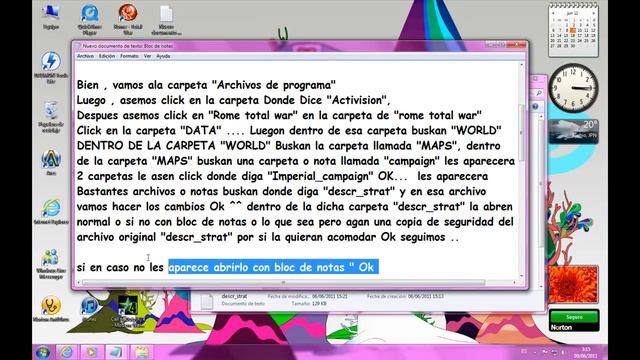The height and width of the screenshot is (360, 640).
Task: Click the up arrow of Notepad's vertical scrollbar
Action: coord(521,65)
